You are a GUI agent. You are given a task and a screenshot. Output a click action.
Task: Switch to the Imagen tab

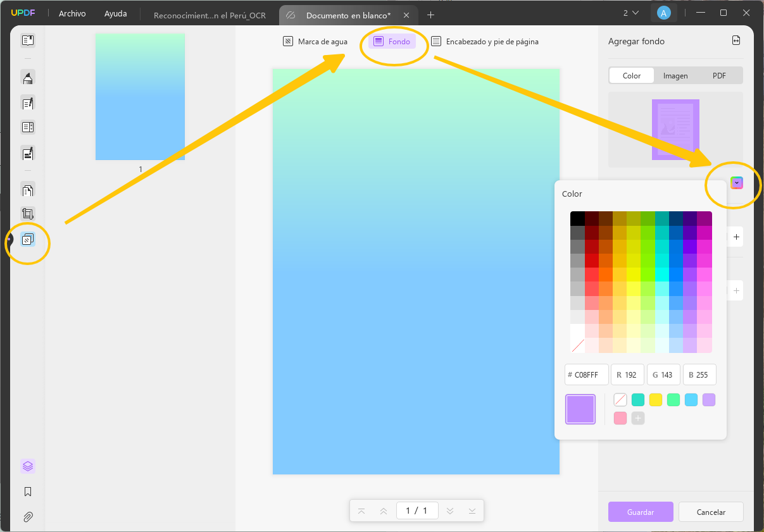[x=675, y=75]
